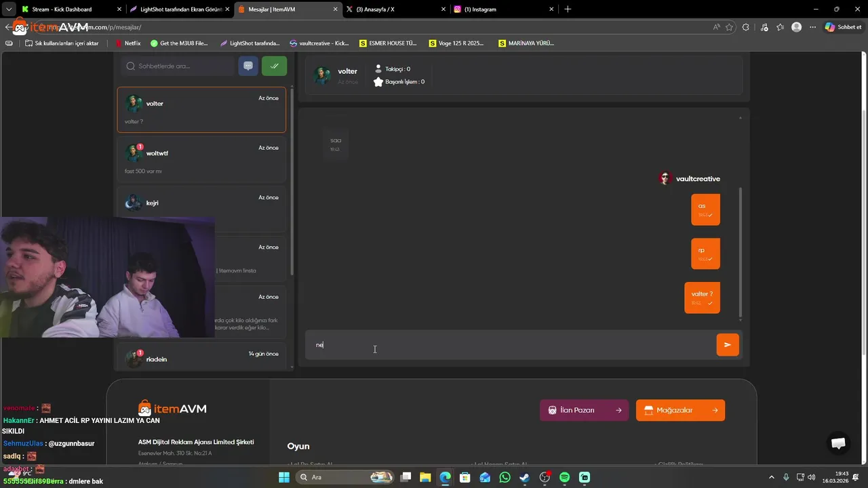The width and height of the screenshot is (868, 488).
Task: Click the kejri avatar in the chat list
Action: point(134,203)
